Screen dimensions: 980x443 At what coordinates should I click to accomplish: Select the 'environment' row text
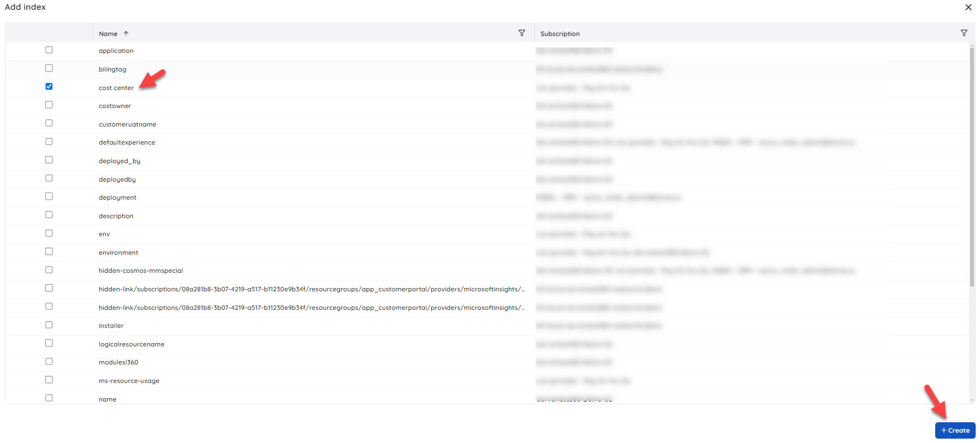tap(118, 253)
